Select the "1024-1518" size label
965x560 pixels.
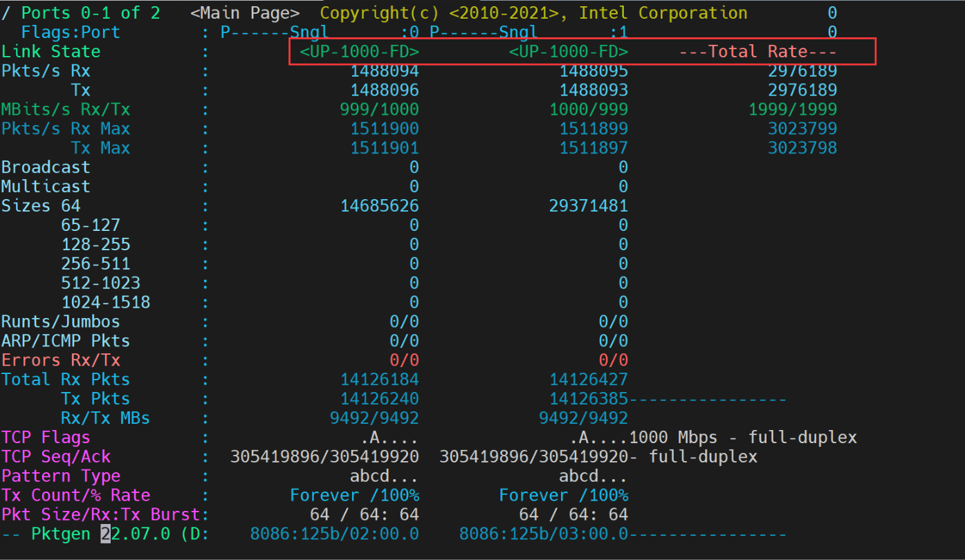(x=105, y=303)
